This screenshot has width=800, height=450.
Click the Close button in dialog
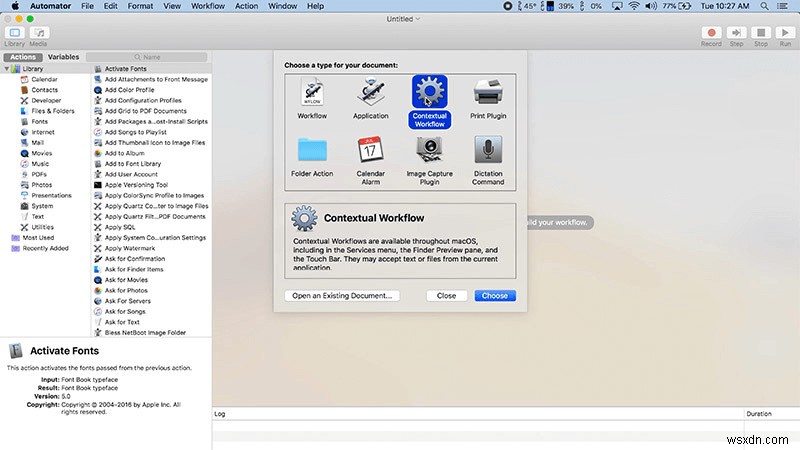click(446, 296)
